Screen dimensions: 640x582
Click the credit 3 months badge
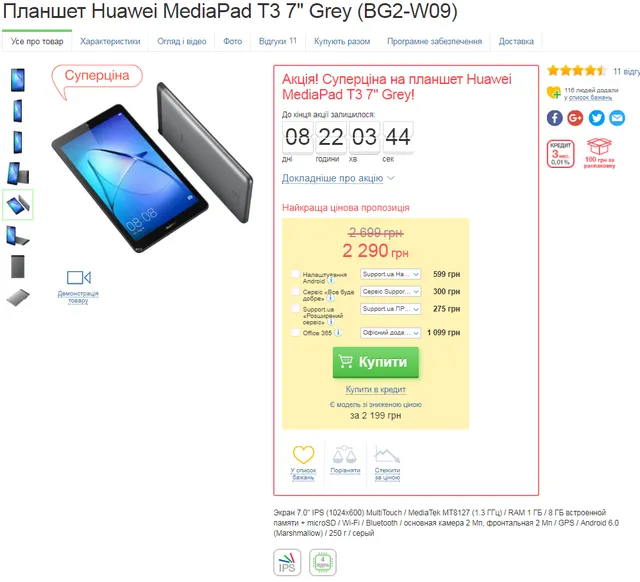tap(560, 154)
